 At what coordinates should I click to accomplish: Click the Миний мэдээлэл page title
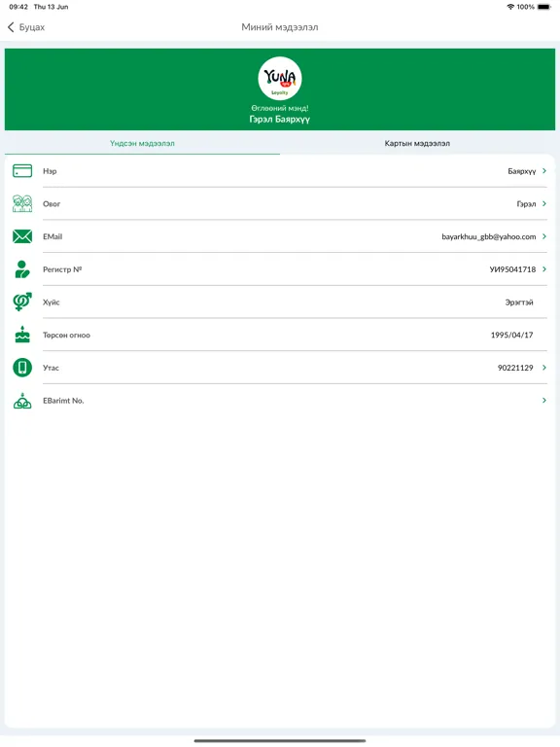(280, 27)
